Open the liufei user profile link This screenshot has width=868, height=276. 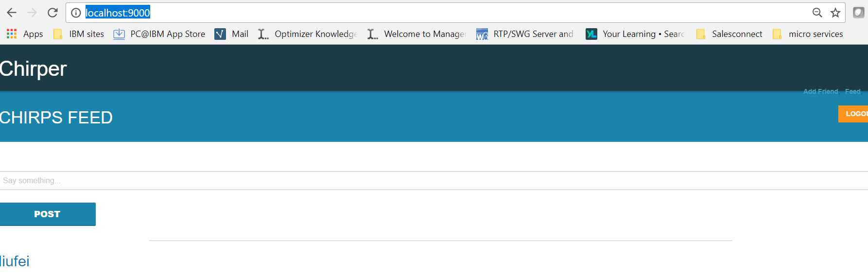[15, 261]
